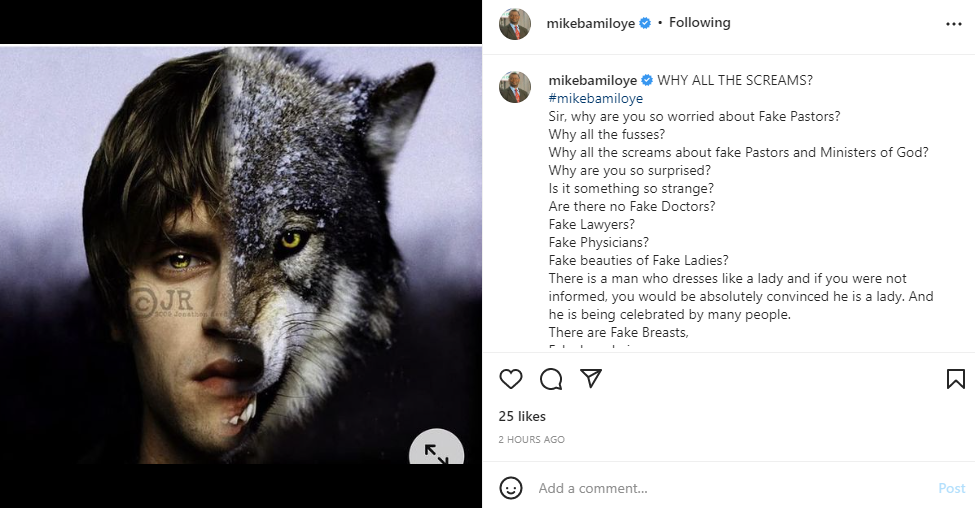975x508 pixels.
Task: Toggle the Following button
Action: [699, 23]
